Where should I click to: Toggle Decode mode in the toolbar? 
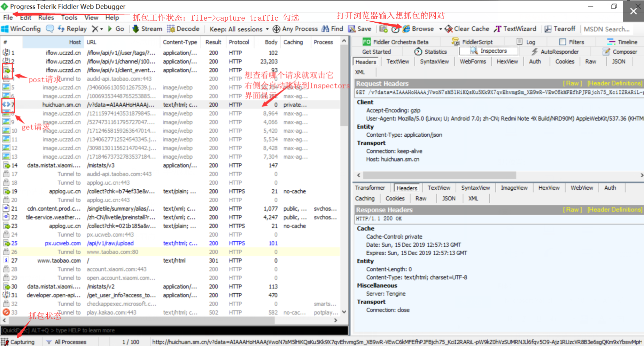[x=183, y=29]
